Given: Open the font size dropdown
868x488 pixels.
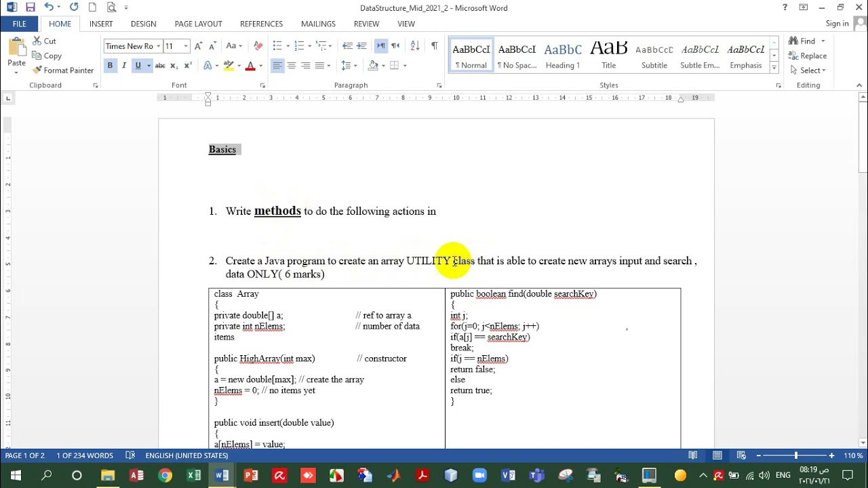Looking at the screenshot, I should pyautogui.click(x=186, y=46).
